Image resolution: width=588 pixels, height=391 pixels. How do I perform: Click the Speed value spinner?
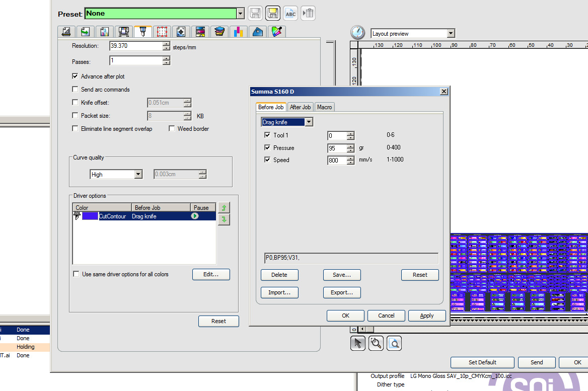click(350, 161)
